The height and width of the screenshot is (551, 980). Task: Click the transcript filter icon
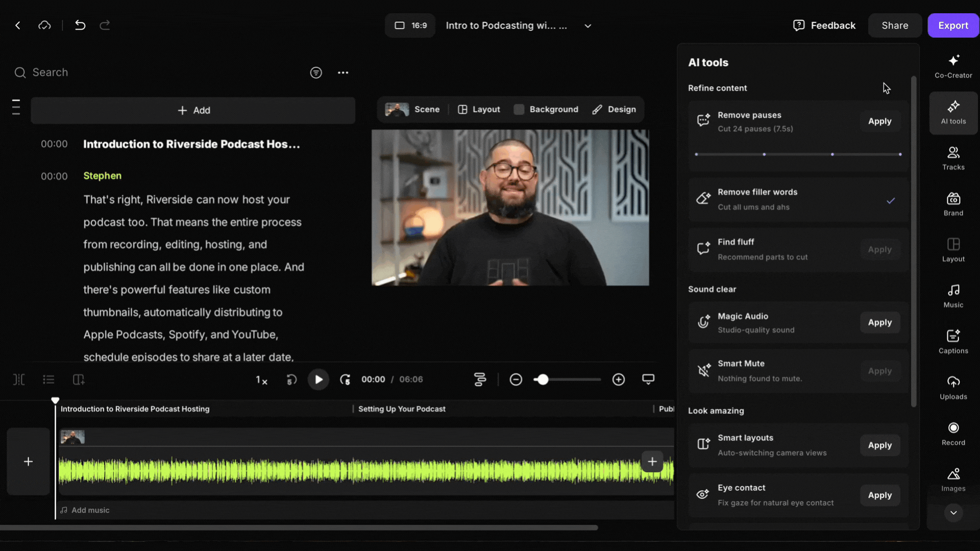pyautogui.click(x=316, y=72)
